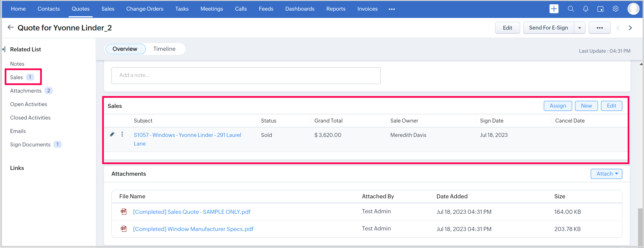644x248 pixels.
Task: Open the Sales Quote SAMPLE ONLY pdf link
Action: [x=191, y=212]
